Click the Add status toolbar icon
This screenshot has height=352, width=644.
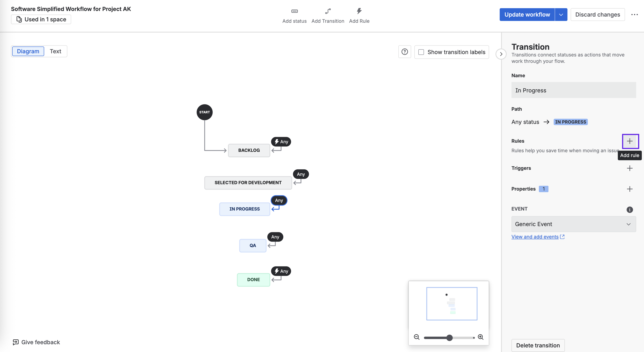pos(294,11)
